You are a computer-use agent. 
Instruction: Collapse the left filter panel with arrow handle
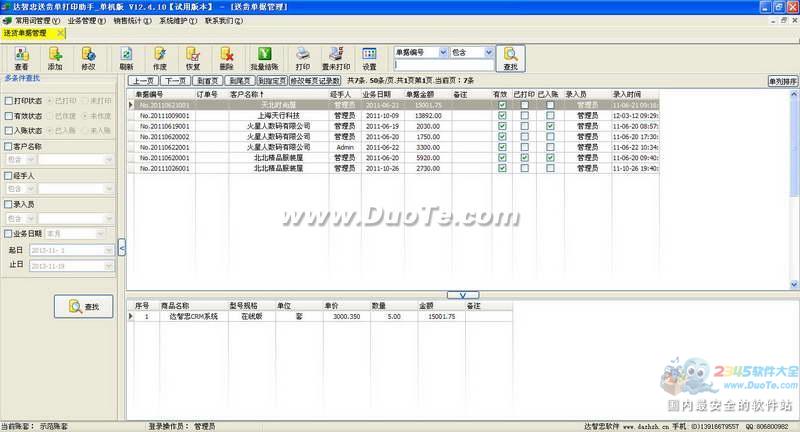coord(121,246)
